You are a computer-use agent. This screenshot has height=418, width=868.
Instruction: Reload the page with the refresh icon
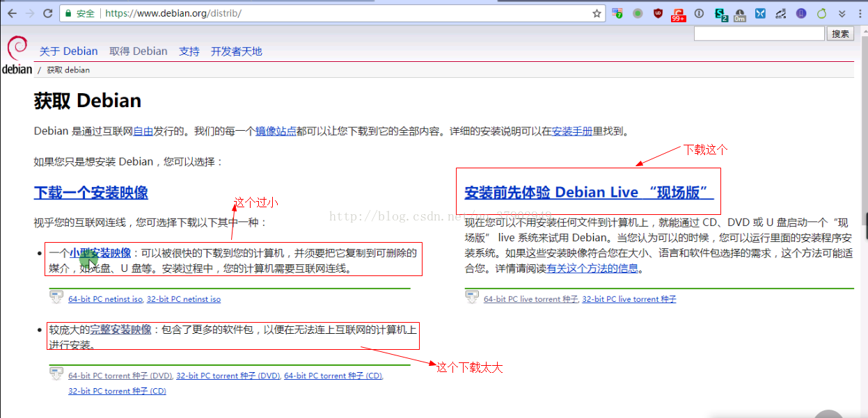pos(48,13)
